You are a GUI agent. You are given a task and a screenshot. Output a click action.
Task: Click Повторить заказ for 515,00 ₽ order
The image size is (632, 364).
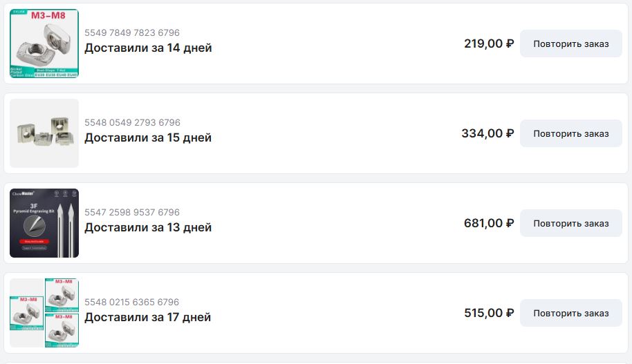[x=570, y=313]
